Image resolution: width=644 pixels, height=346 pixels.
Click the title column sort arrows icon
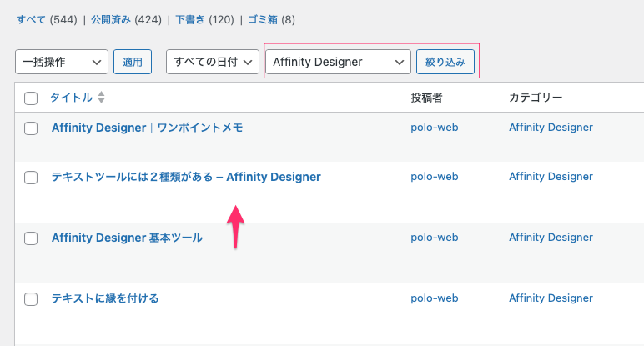point(102,98)
